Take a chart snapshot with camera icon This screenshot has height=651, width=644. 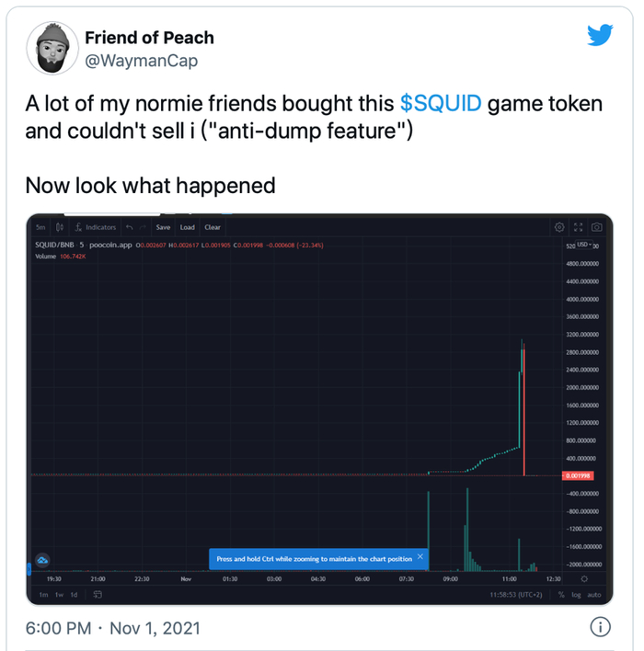tap(597, 227)
